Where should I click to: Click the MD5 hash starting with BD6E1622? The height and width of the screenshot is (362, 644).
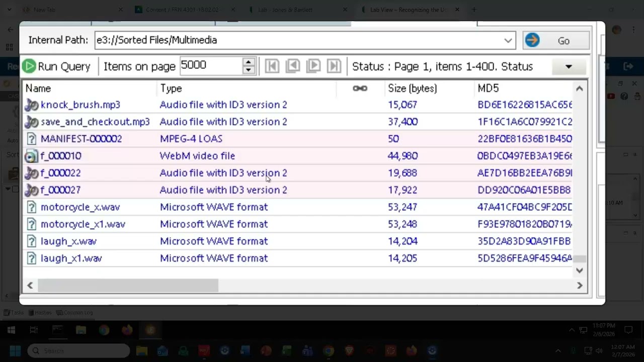point(525,105)
